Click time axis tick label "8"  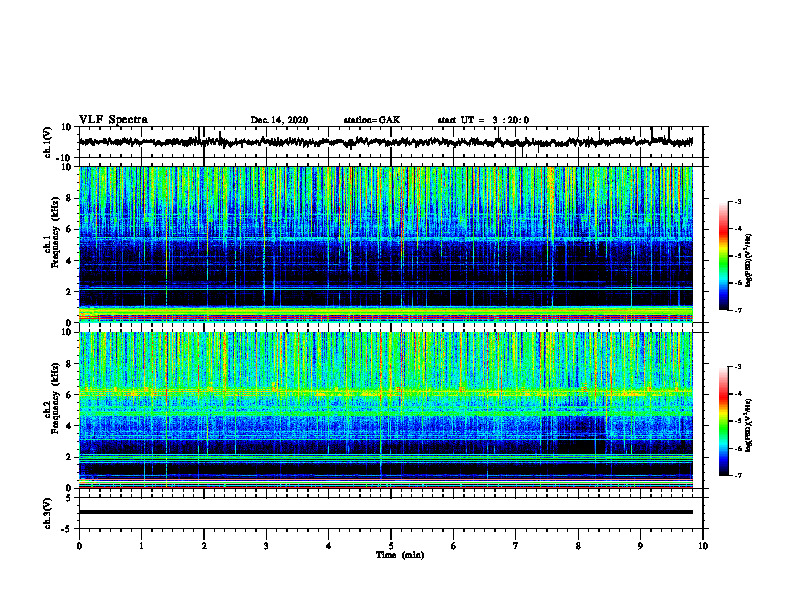pyautogui.click(x=578, y=546)
